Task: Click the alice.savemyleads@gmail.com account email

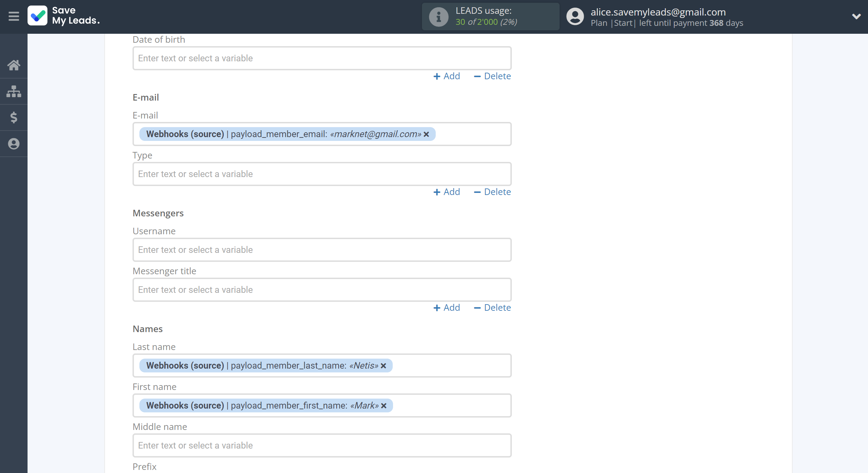Action: coord(658,12)
